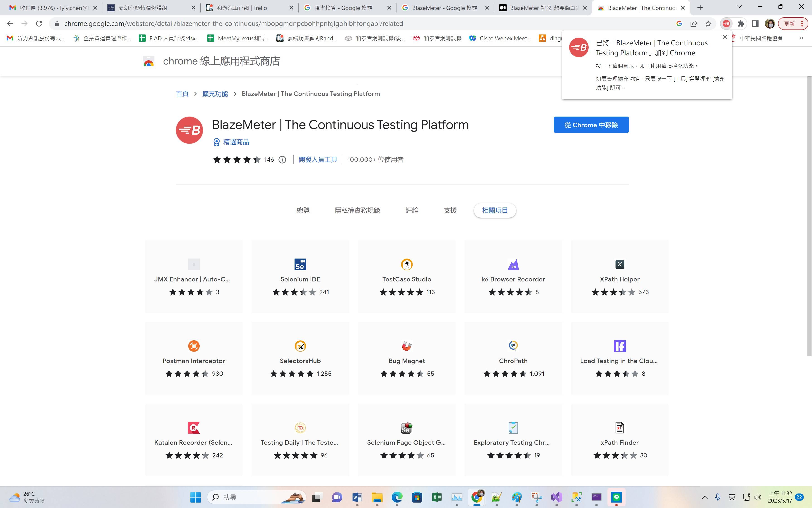This screenshot has width=812, height=508.
Task: Open Word from the taskbar
Action: (357, 497)
